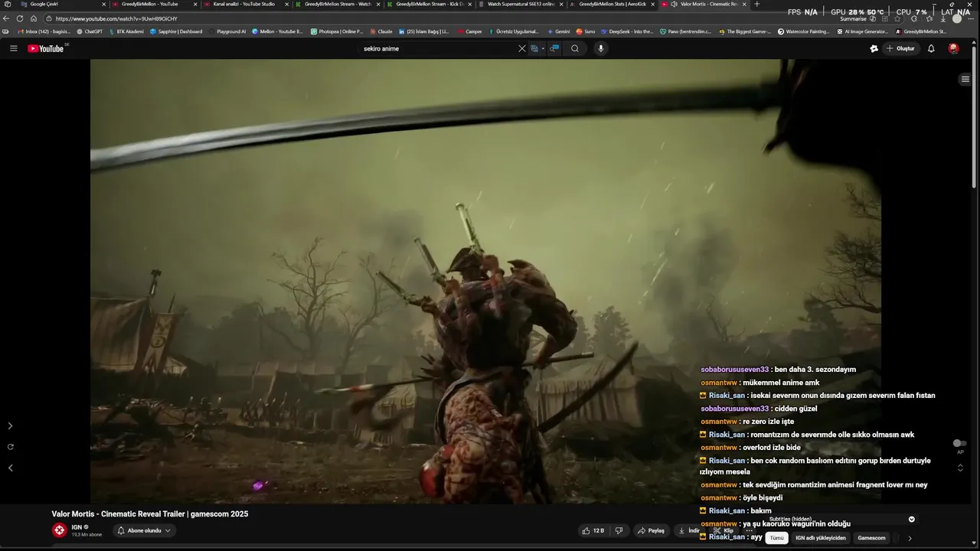This screenshot has width=980, height=551.
Task: Open the Playground AI bookmark
Action: click(228, 31)
